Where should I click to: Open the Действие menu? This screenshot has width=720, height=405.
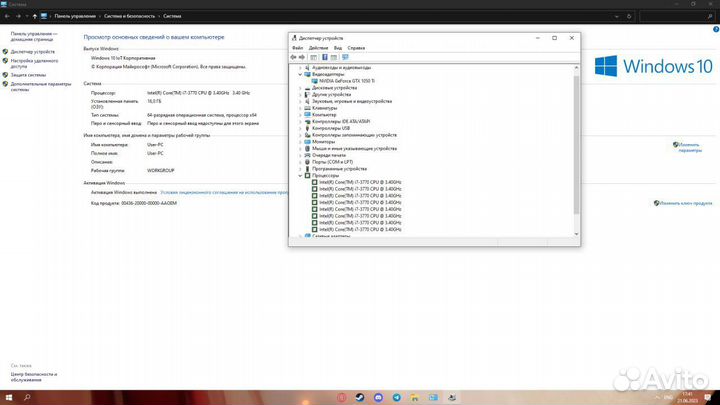318,48
